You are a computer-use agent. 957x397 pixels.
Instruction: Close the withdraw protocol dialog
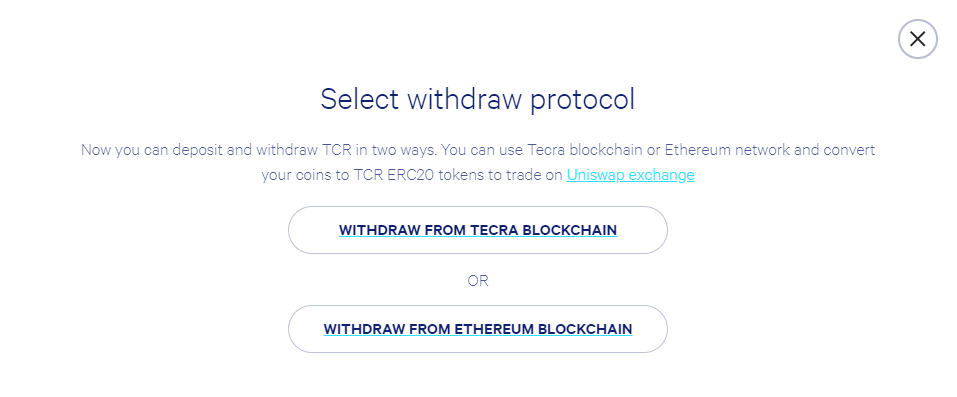[x=917, y=39]
